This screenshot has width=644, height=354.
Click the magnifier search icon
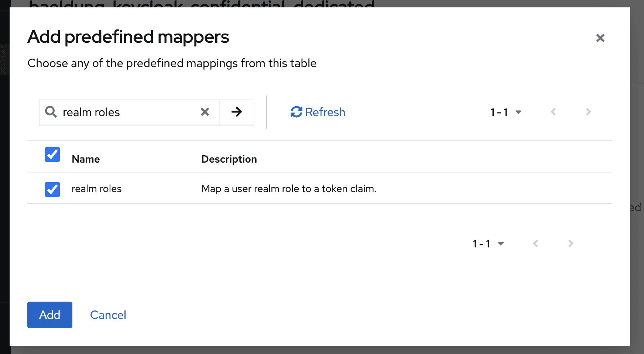click(x=51, y=112)
